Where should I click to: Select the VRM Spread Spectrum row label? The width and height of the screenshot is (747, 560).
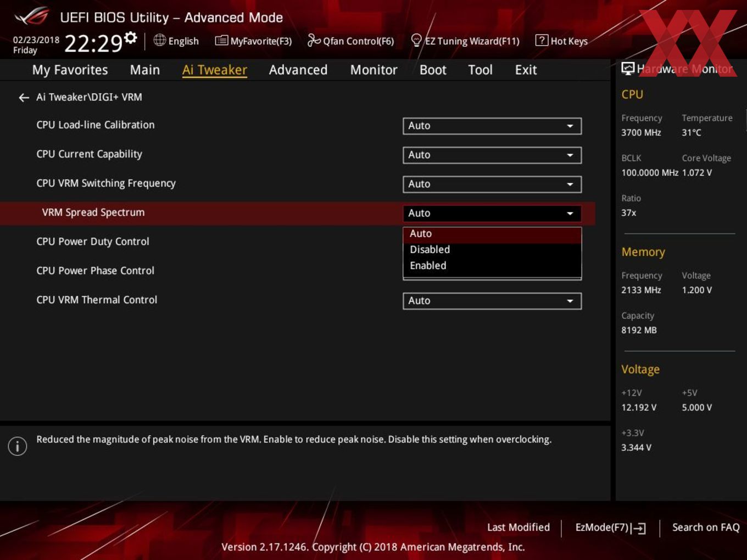pos(93,212)
